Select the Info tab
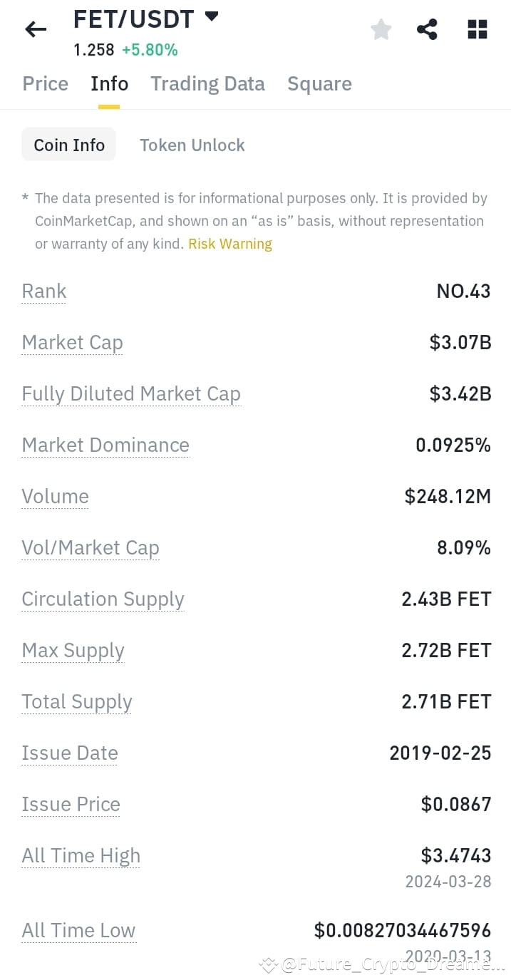The width and height of the screenshot is (511, 980). (109, 84)
